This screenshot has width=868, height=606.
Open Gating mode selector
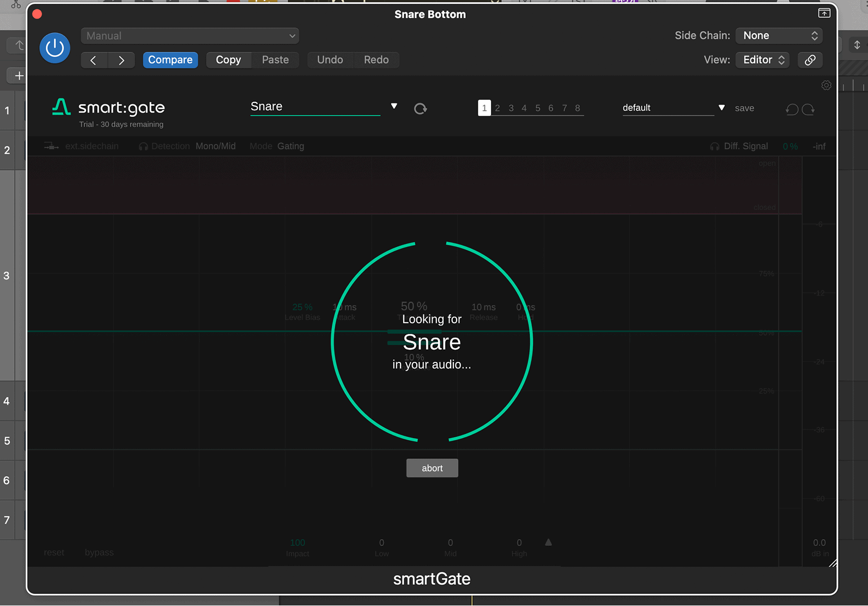pos(290,146)
